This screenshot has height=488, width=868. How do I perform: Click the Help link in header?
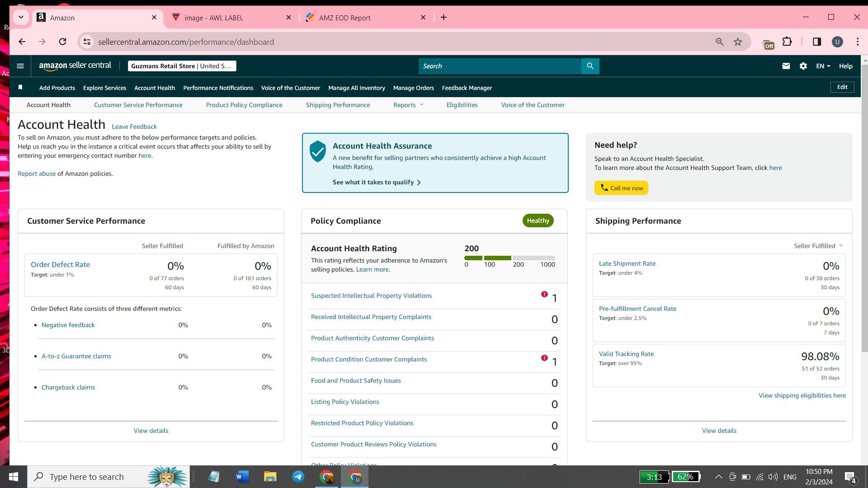[x=846, y=66]
